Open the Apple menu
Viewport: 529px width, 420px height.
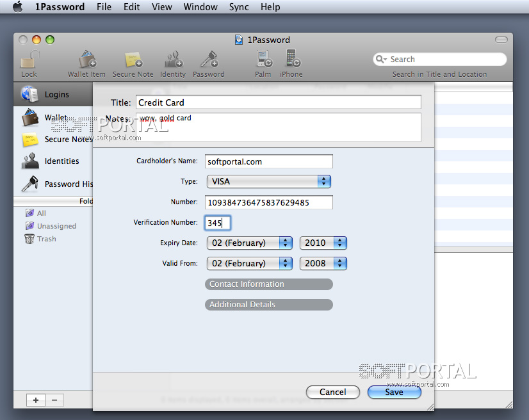point(17,7)
